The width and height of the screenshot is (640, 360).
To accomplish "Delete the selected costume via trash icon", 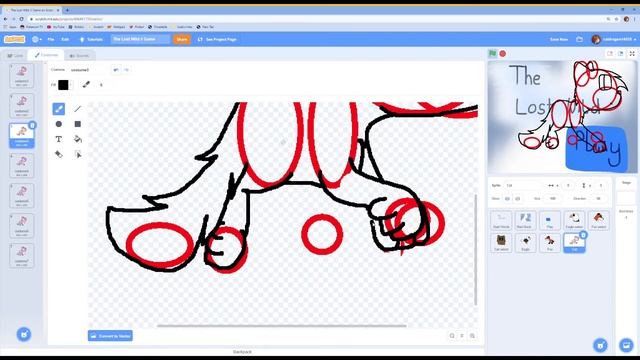I will click(x=33, y=125).
